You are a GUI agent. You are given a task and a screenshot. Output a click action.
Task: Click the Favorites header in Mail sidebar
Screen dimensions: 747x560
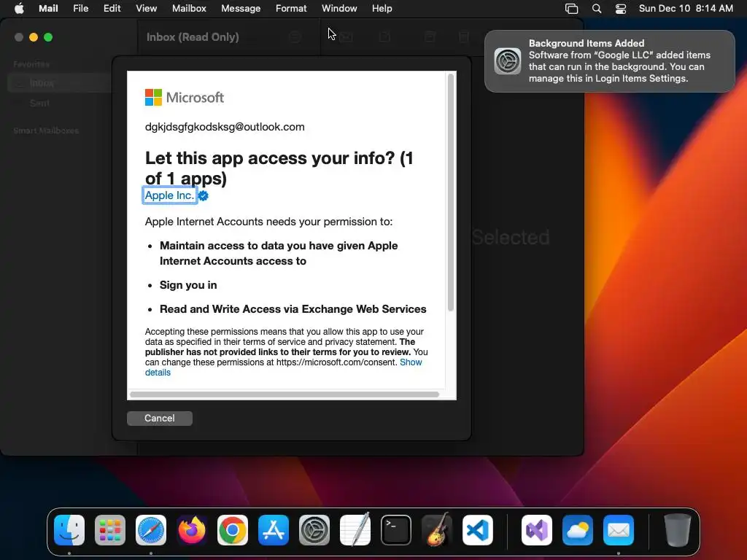point(31,64)
